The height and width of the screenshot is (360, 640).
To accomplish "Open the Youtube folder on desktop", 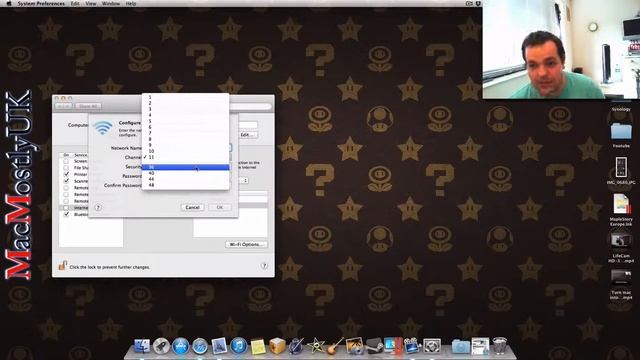I will tap(621, 135).
